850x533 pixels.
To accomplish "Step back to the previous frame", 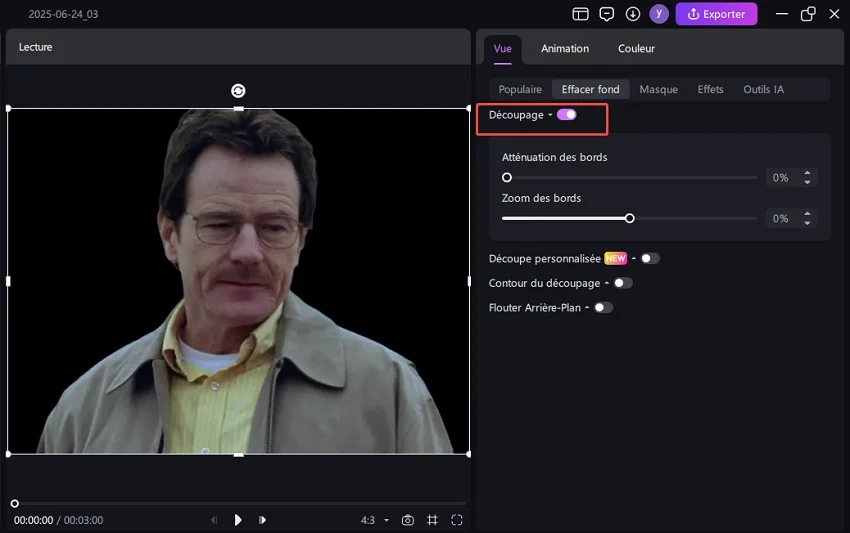I will [214, 520].
